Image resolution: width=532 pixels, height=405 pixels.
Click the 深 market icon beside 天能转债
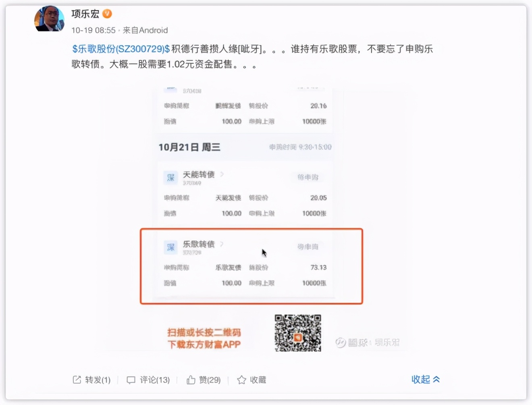pyautogui.click(x=170, y=177)
